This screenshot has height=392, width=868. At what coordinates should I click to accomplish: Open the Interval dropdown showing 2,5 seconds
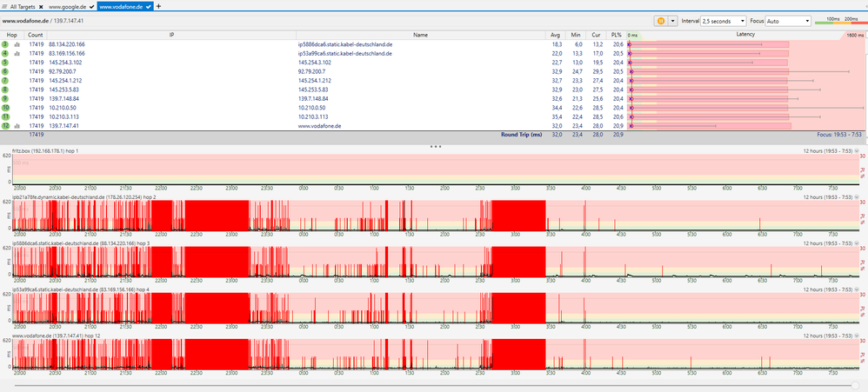tap(724, 20)
